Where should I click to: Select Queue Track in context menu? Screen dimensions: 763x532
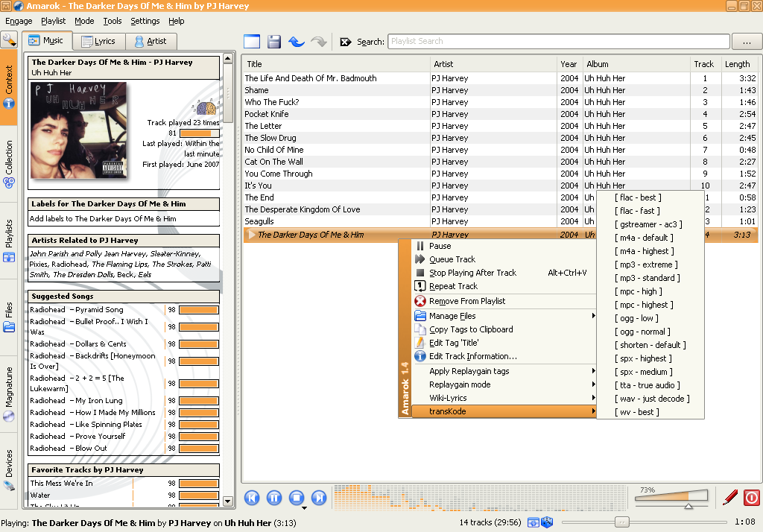[504, 259]
